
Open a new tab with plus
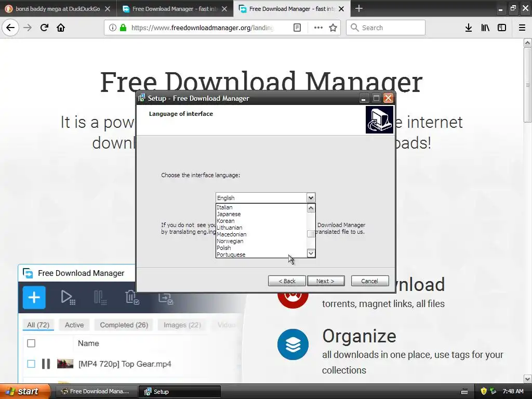point(358,8)
